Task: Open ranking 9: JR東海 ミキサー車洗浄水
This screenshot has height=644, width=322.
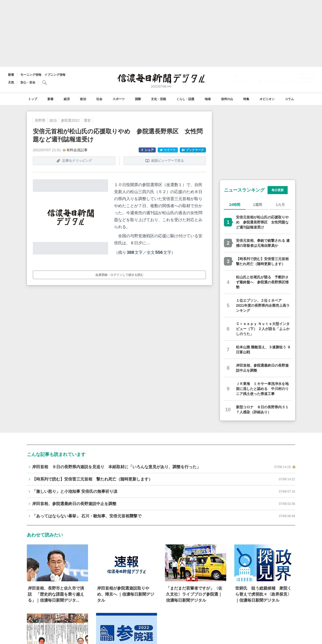Action: click(258, 389)
